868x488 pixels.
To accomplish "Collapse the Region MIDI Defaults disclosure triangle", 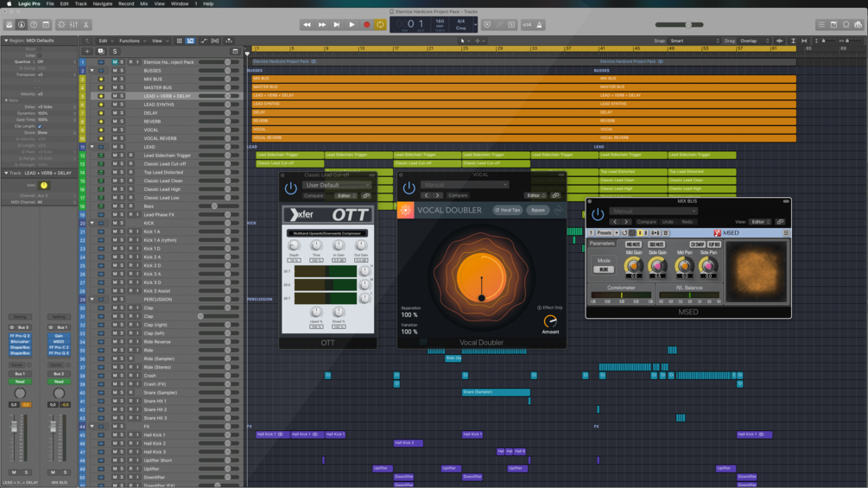I will (x=6, y=41).
